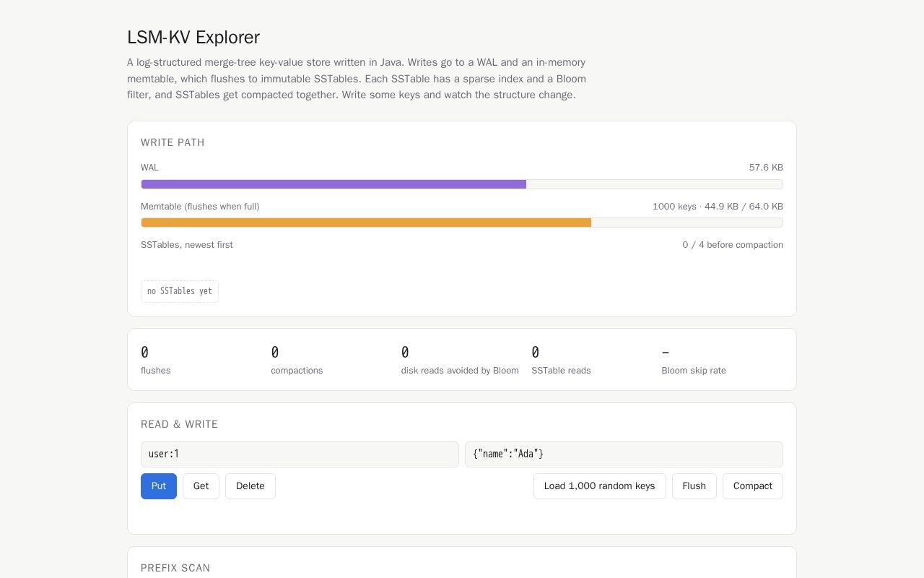
Task: Click the memtable stats '1000 keys · 44.9 KB / 64.0 KB'
Action: tap(718, 207)
